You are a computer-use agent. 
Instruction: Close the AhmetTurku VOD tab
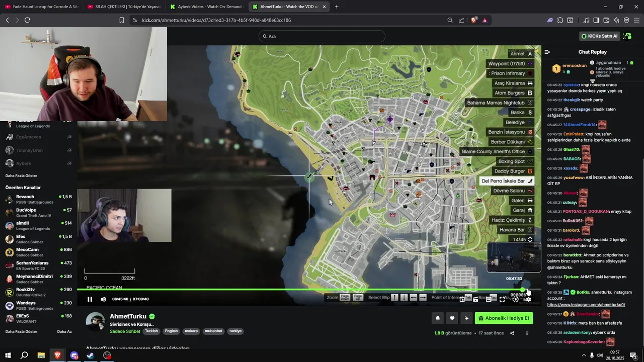[324, 7]
